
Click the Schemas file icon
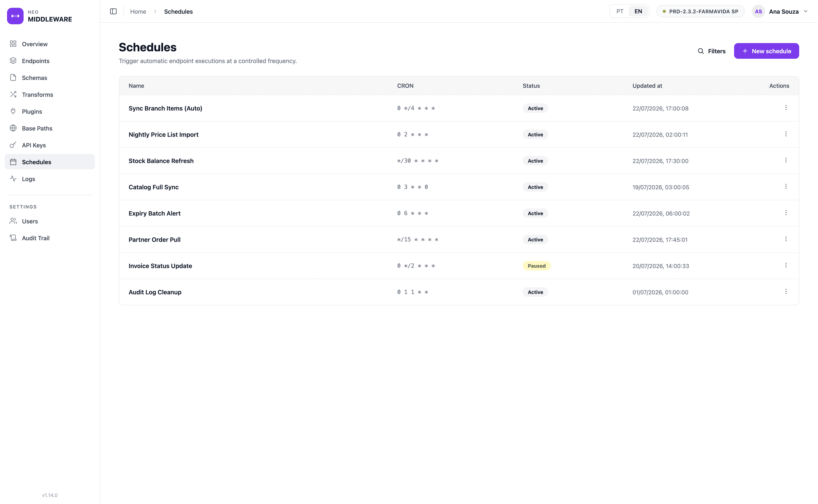tap(13, 78)
